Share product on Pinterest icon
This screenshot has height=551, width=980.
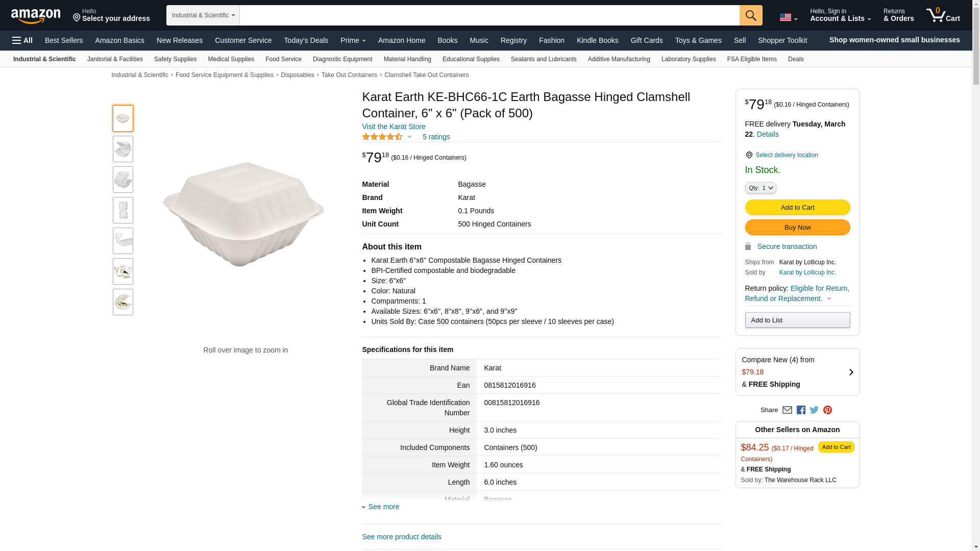(x=827, y=410)
